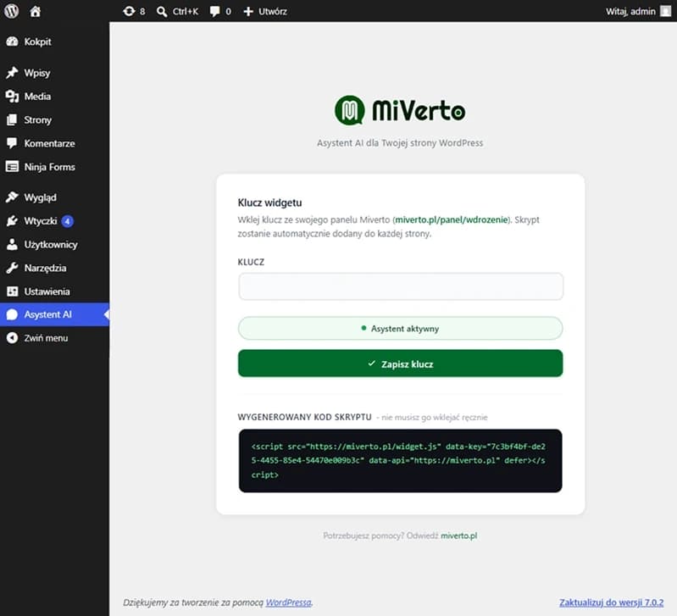This screenshot has height=616, width=677.
Task: Click the Utwórz toolbar label
Action: coord(273,12)
